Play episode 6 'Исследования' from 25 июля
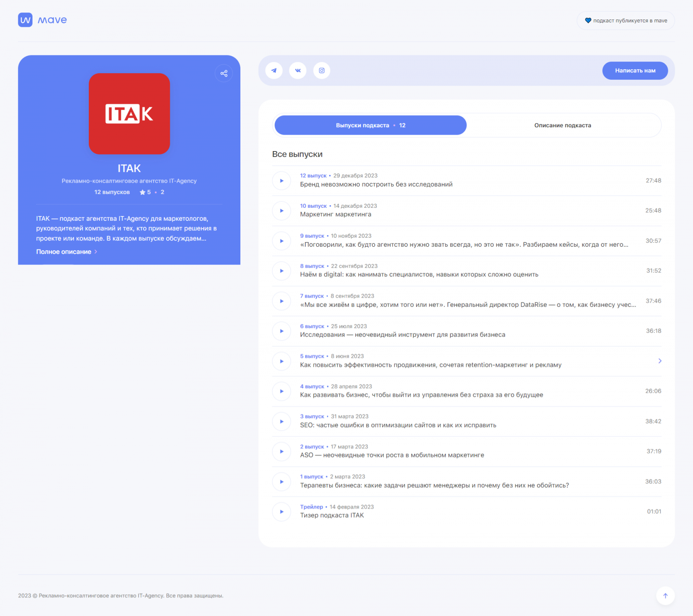693x616 pixels. pos(282,331)
